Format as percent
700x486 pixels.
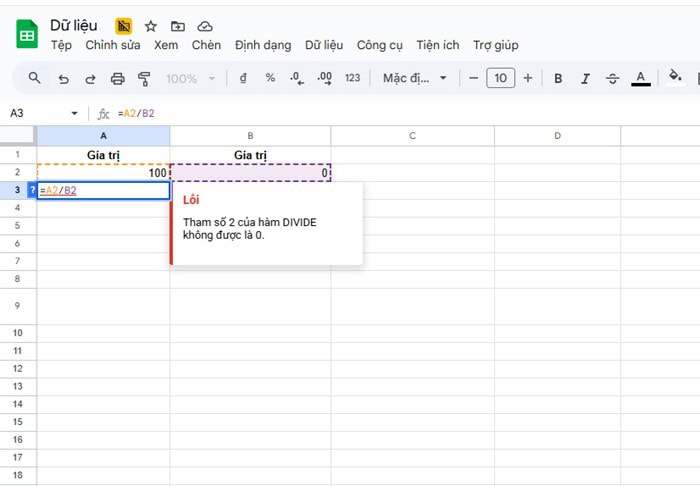coord(270,78)
